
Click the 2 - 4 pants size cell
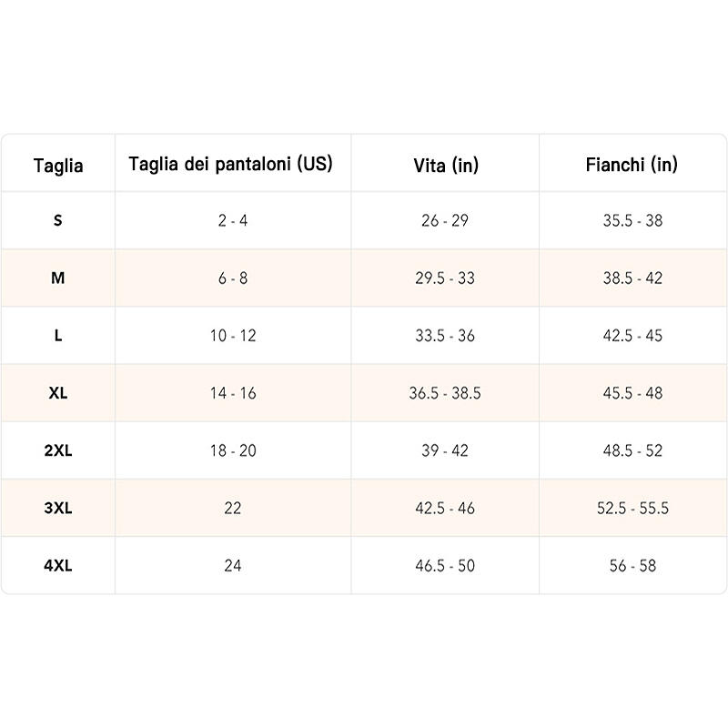[233, 221]
